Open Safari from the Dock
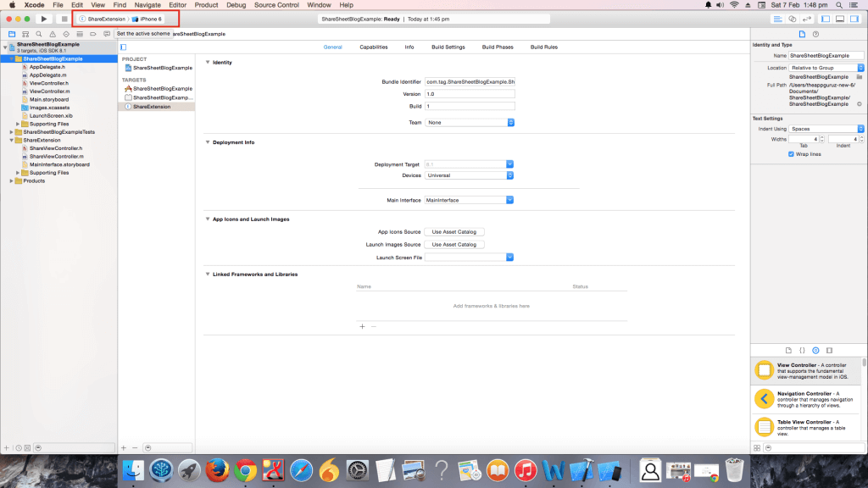The width and height of the screenshot is (868, 488). click(x=301, y=471)
